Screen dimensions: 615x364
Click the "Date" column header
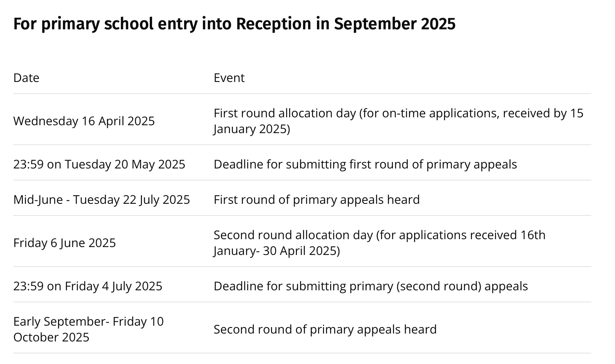(x=26, y=78)
